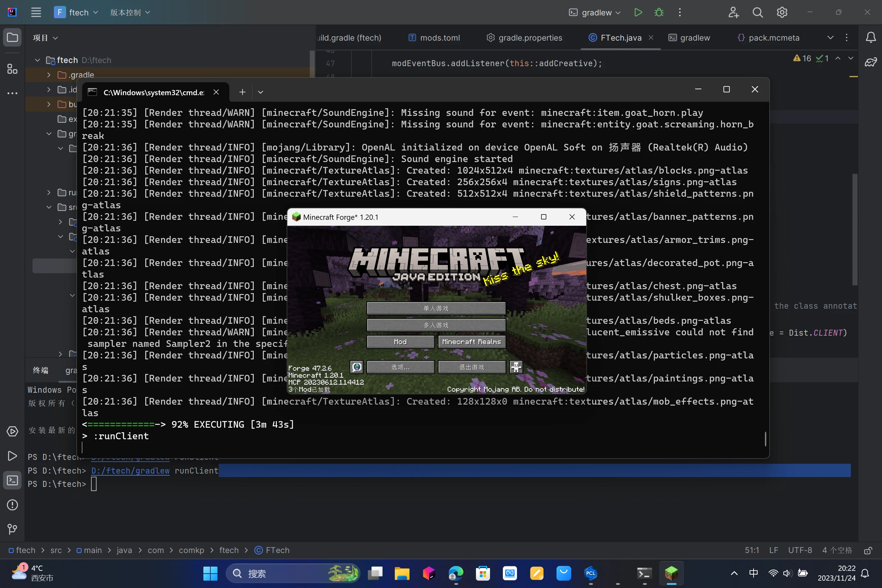Viewport: 882px width, 588px height.
Task: Click the FTech class breadcrumb
Action: pos(272,550)
